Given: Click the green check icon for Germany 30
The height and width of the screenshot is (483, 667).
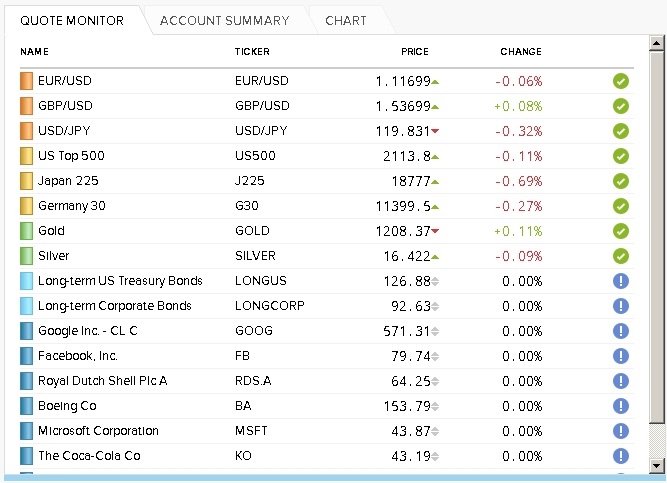Looking at the screenshot, I should click(x=620, y=206).
